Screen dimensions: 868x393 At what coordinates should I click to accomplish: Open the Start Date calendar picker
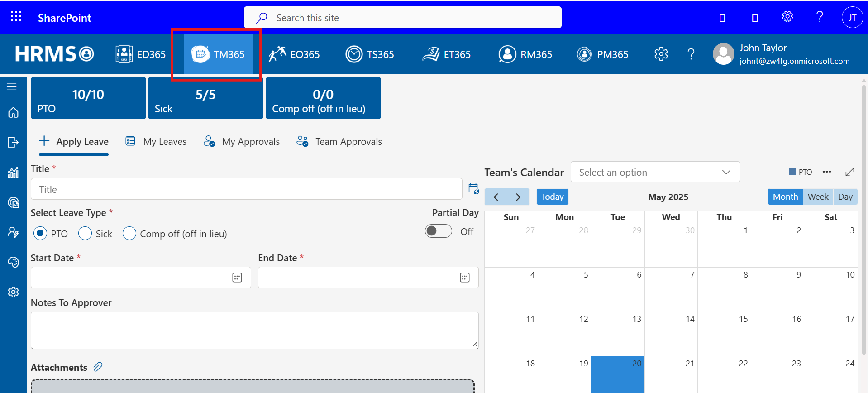pos(237,278)
